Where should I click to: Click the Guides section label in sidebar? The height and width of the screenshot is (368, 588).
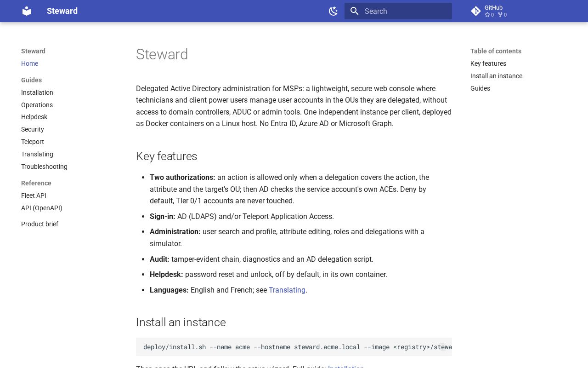click(31, 80)
